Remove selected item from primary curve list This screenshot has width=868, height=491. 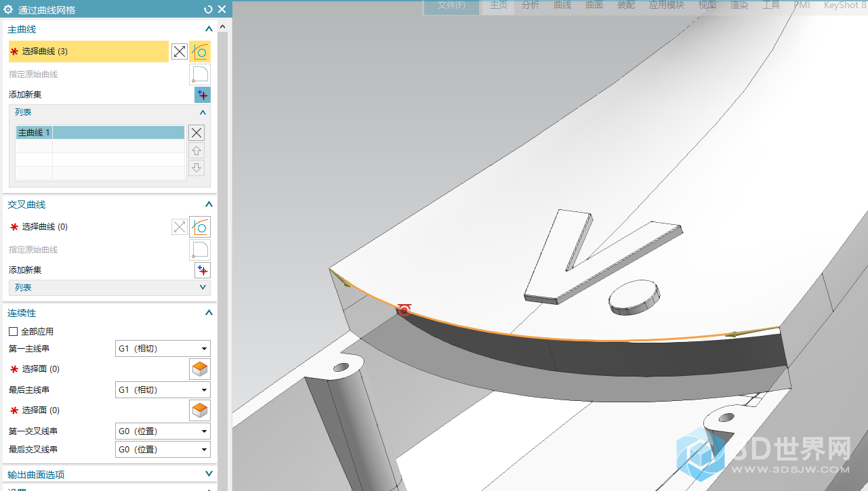[x=196, y=133]
